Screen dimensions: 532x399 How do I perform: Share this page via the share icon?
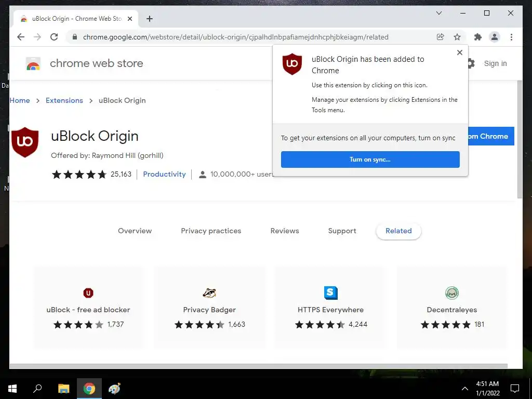440,37
